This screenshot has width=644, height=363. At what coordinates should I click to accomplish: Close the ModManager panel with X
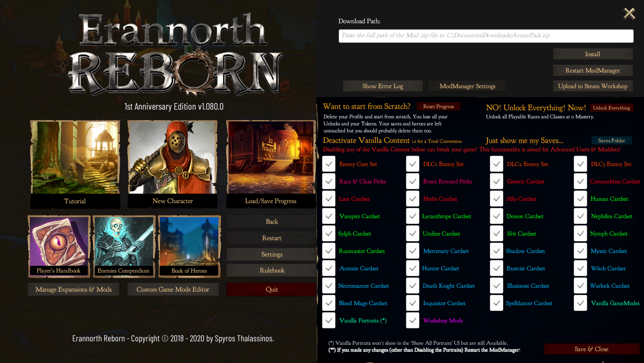[629, 13]
